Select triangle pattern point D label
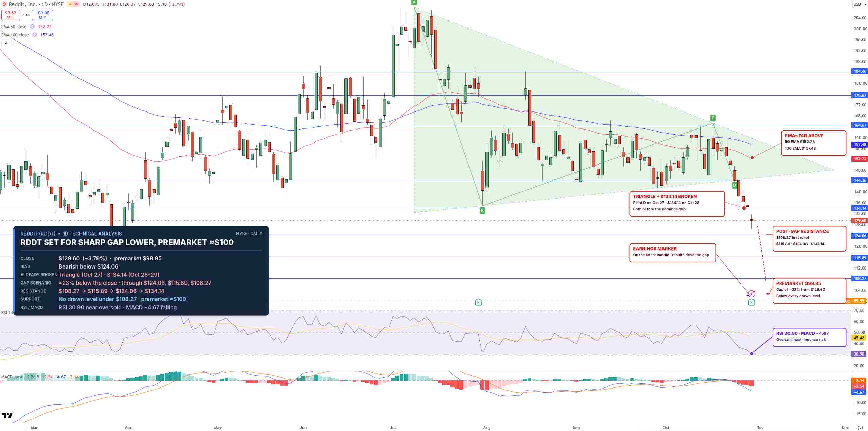The width and height of the screenshot is (868, 431). [x=734, y=185]
